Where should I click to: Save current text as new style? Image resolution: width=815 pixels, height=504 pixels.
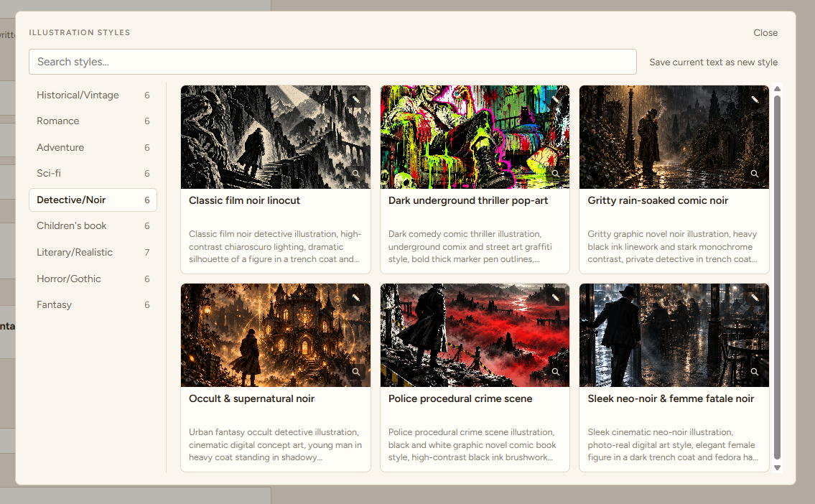(713, 62)
